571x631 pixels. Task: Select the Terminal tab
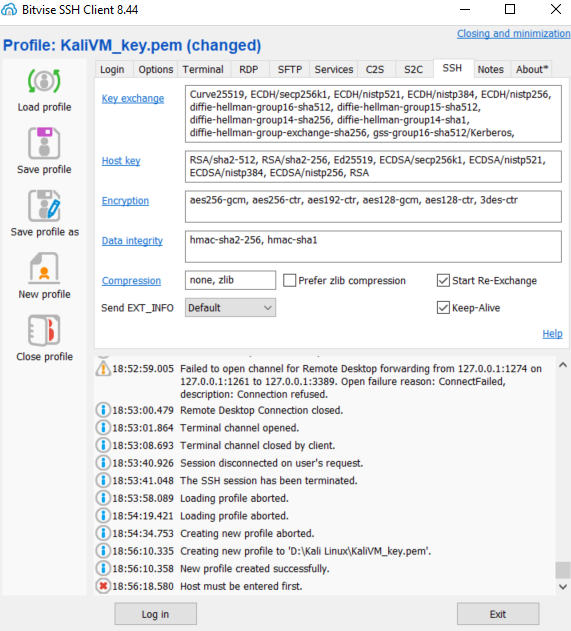[203, 70]
